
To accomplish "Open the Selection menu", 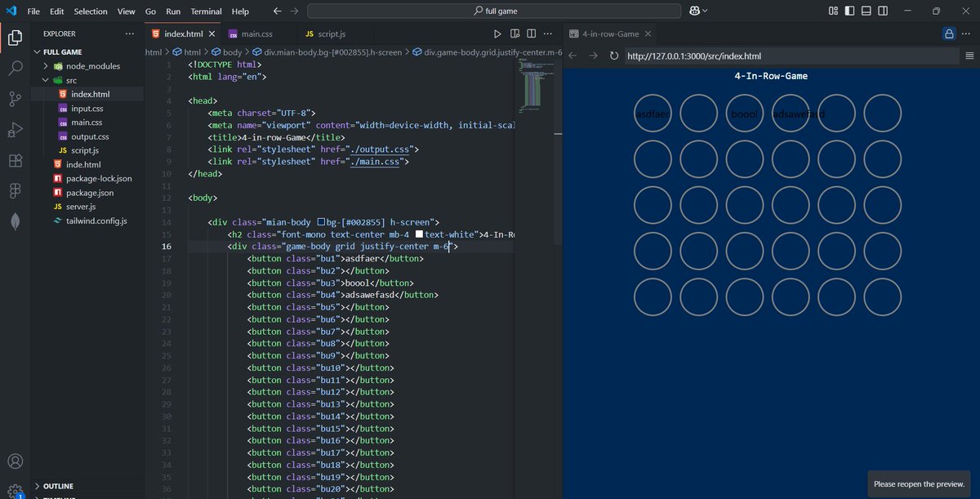I will click(x=91, y=11).
